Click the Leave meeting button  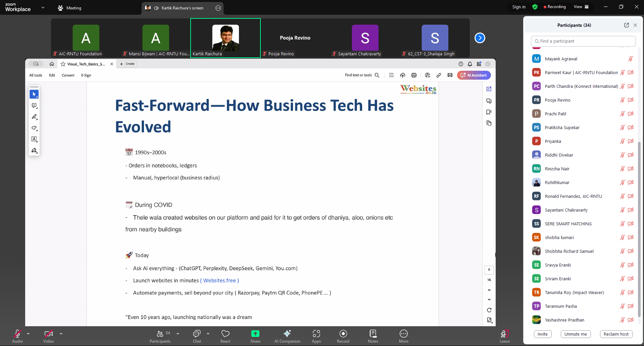504,336
